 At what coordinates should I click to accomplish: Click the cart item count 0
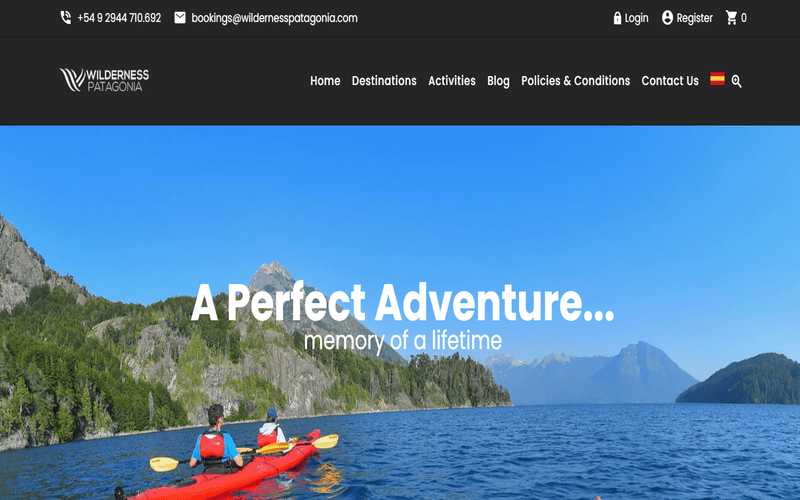click(x=743, y=18)
